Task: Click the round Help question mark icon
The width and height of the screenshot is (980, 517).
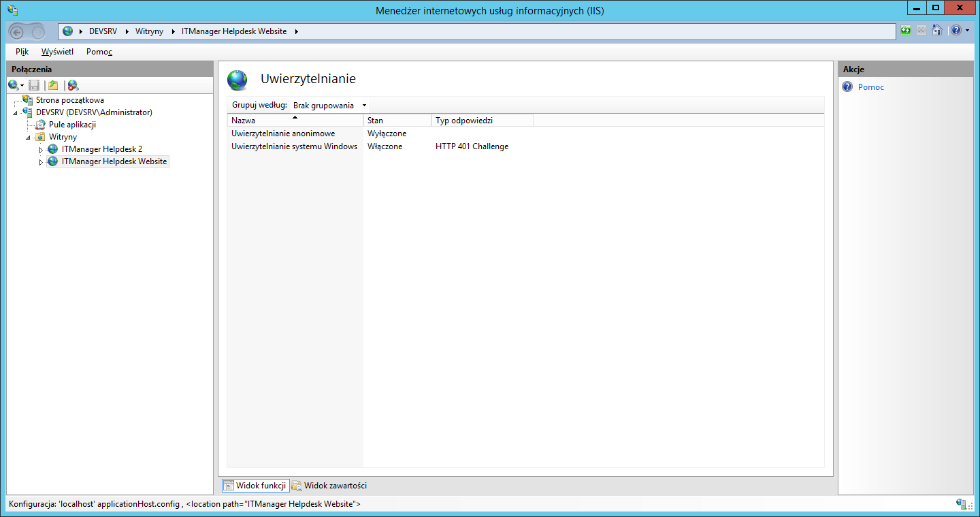Action: [956, 31]
